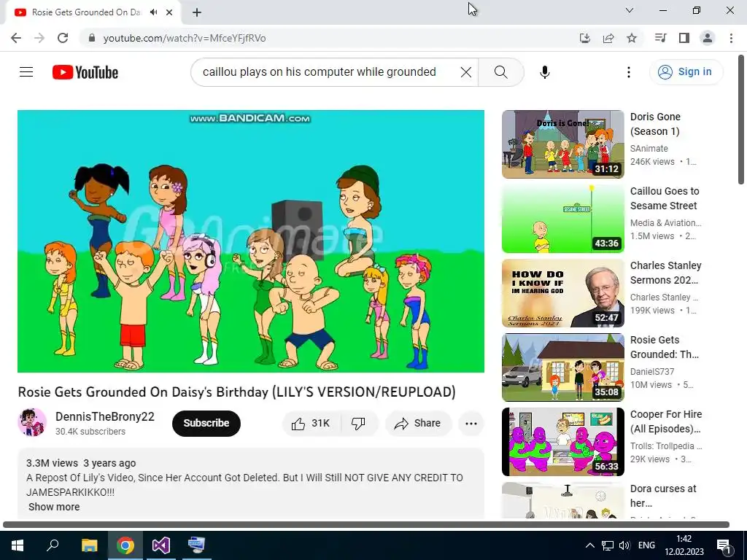Go to YouTube home via logo
Image resolution: width=747 pixels, height=560 pixels.
(x=85, y=72)
